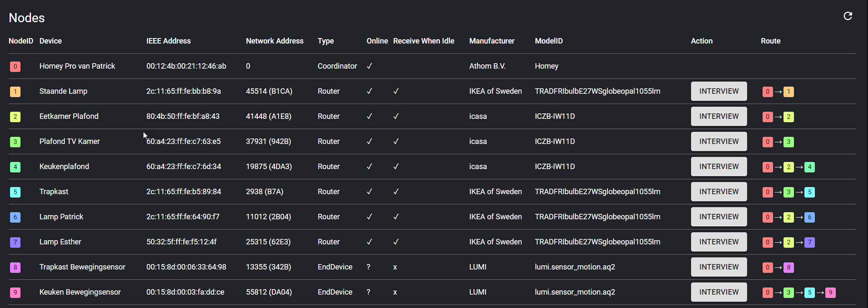Screen dimensions: 868x308
Task: Interview the Staande Lamp node
Action: [x=719, y=91]
